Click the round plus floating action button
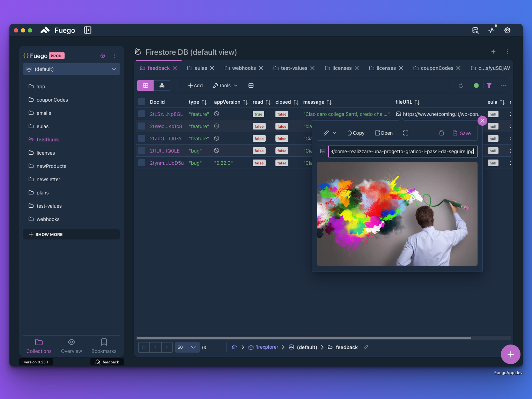 [x=511, y=354]
